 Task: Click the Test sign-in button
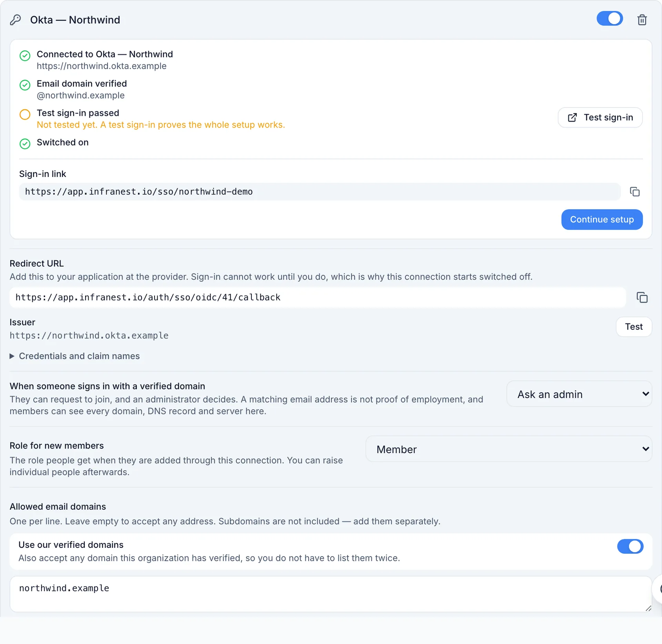(x=600, y=117)
